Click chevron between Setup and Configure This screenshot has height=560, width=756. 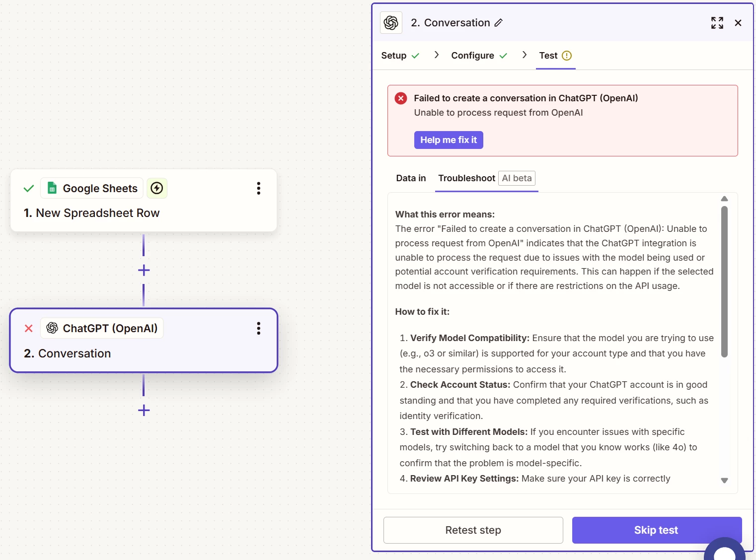pos(436,55)
